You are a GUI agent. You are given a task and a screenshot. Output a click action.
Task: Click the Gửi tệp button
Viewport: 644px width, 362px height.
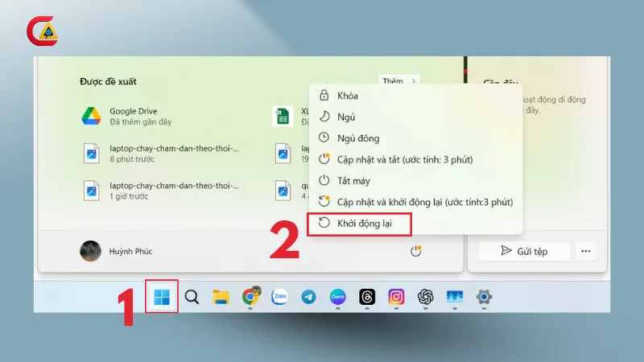pos(524,251)
